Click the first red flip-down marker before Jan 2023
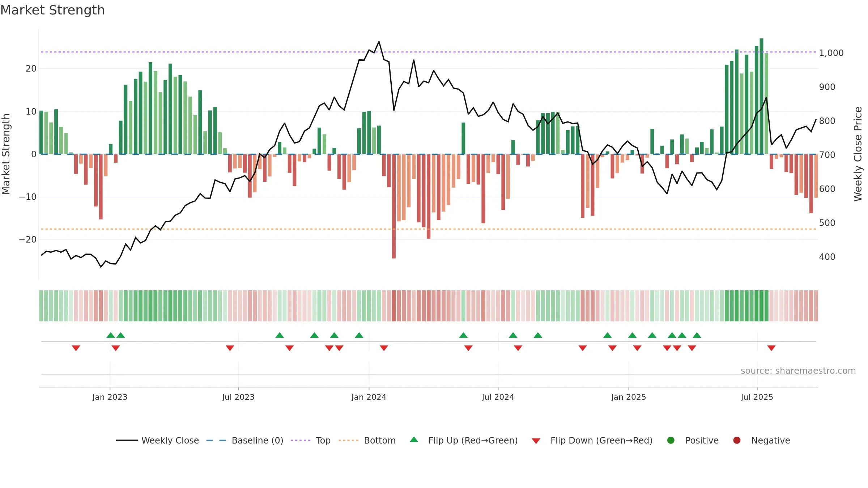 (x=76, y=348)
